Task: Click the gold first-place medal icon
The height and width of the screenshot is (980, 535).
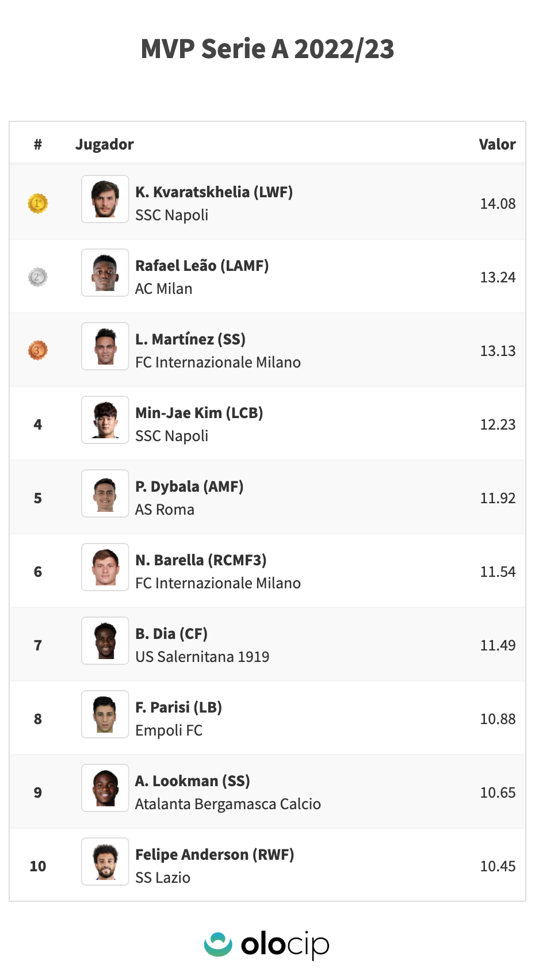Action: (38, 204)
